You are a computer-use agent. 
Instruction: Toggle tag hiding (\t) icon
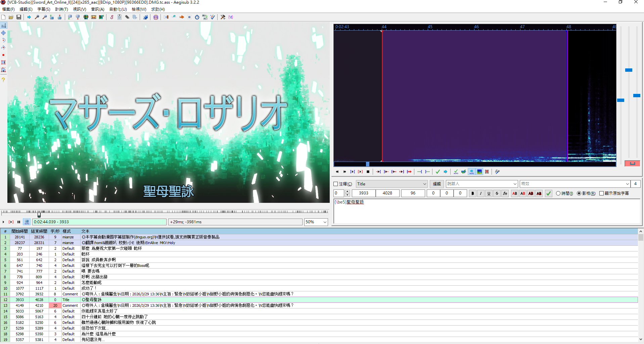pyautogui.click(x=231, y=17)
